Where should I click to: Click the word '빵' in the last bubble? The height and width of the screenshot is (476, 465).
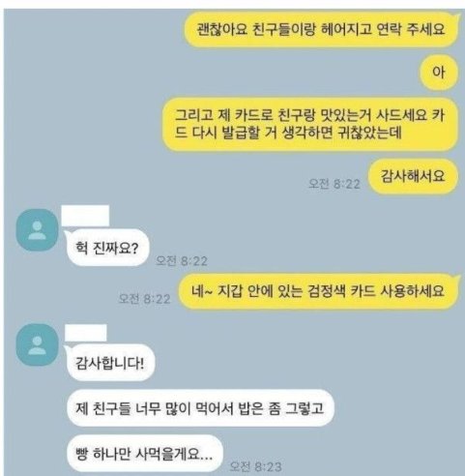coord(81,454)
